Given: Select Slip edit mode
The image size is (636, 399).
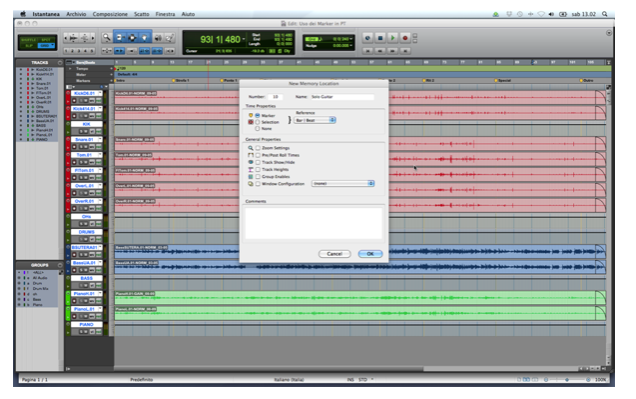Looking at the screenshot, I should [28, 45].
